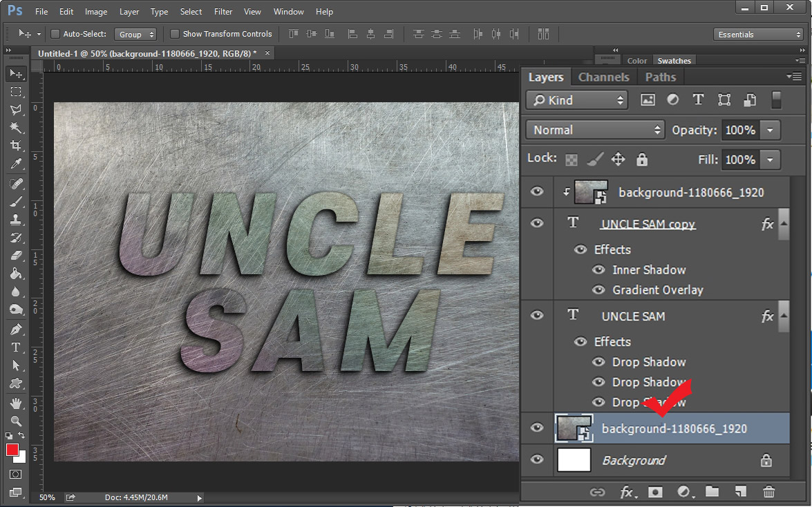
Task: Open the Layers panel options menu
Action: [795, 77]
